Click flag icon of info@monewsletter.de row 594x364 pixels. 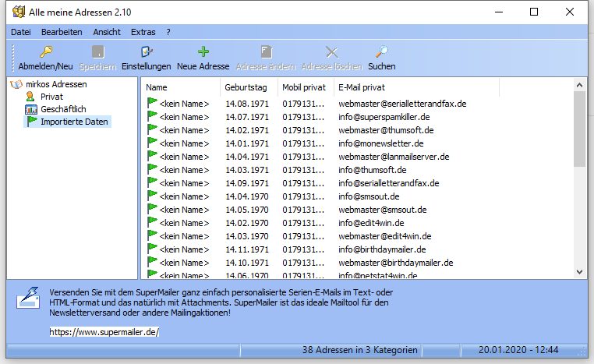tap(152, 143)
